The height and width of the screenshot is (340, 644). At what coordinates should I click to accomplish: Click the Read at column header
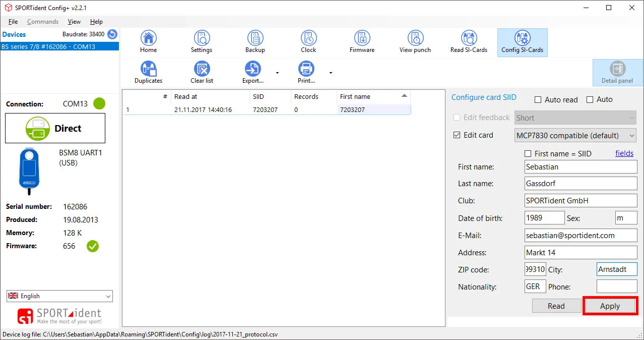coord(210,96)
